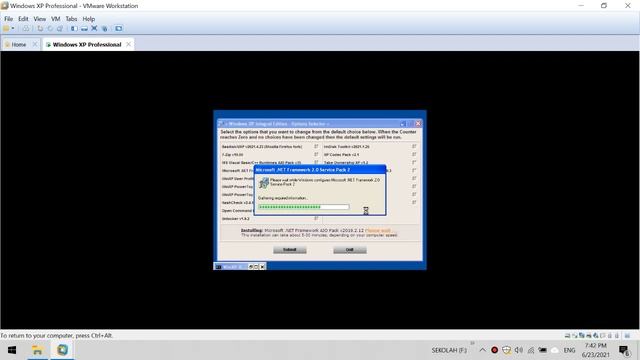
Task: Click the battery tray icon
Action: 542,350
